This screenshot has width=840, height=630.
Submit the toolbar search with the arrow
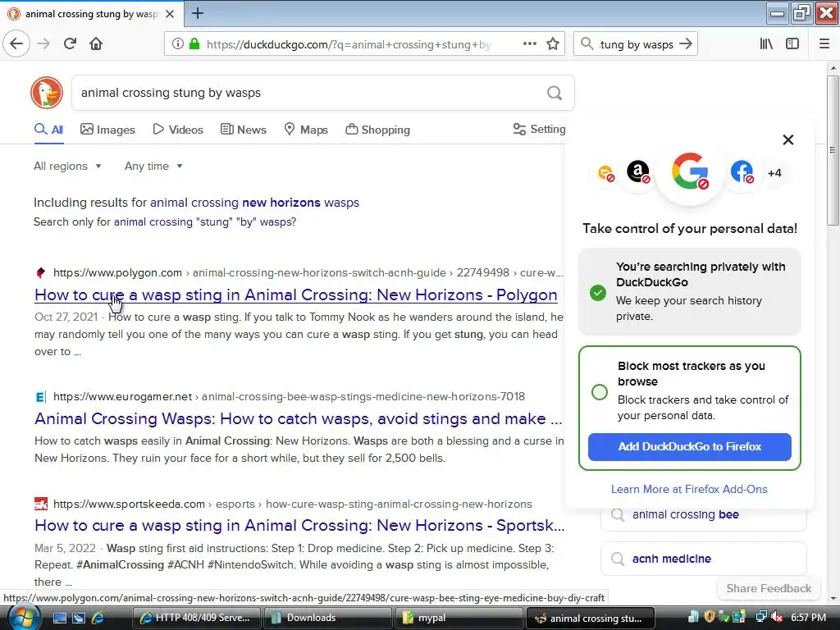pyautogui.click(x=685, y=44)
